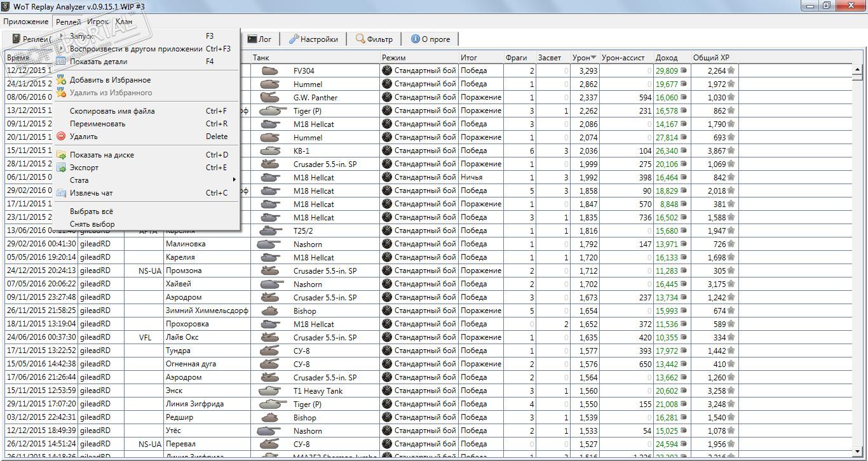Sort by the Общий XP column header

point(714,58)
